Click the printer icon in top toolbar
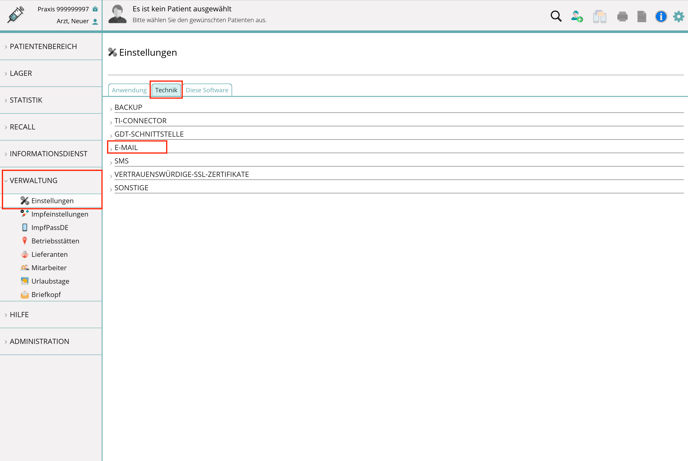 [x=622, y=17]
